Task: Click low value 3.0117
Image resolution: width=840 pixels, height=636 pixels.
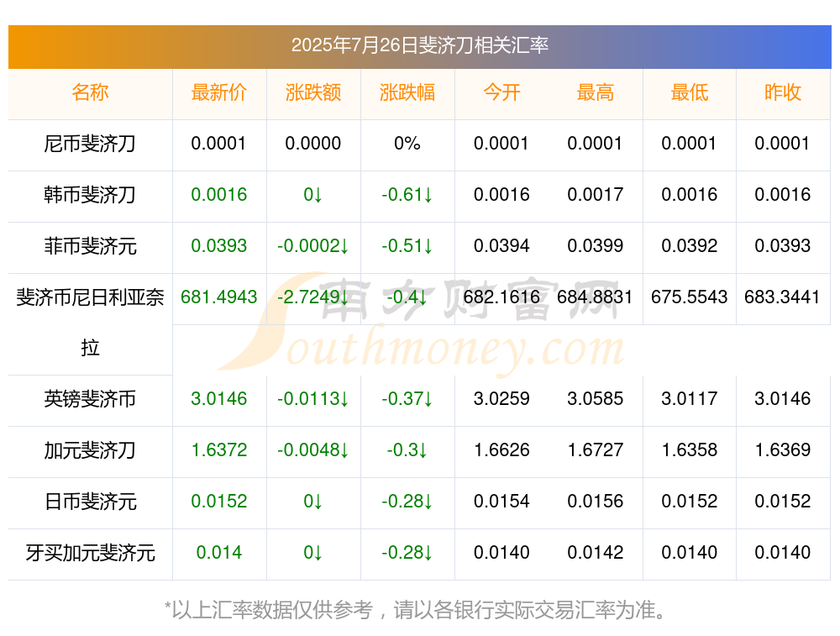Action: point(690,398)
